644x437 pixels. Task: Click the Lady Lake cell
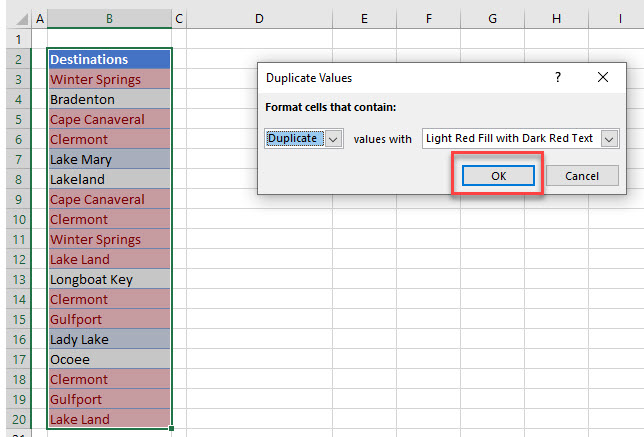click(109, 339)
